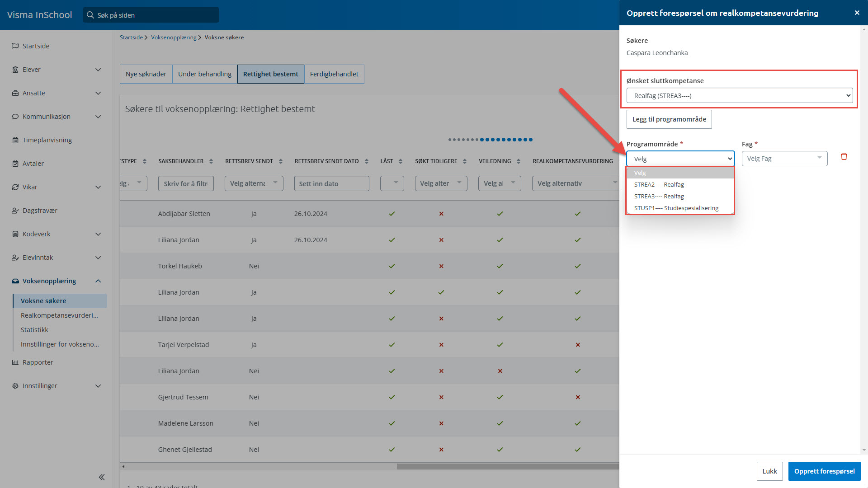The height and width of the screenshot is (488, 868).
Task: Click the Startside flag icon
Action: 15,46
